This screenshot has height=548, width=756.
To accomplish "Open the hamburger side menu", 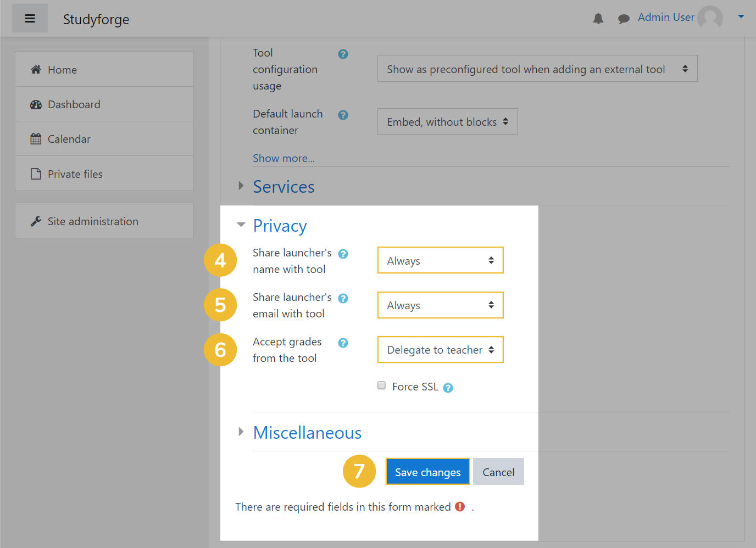I will 30,19.
